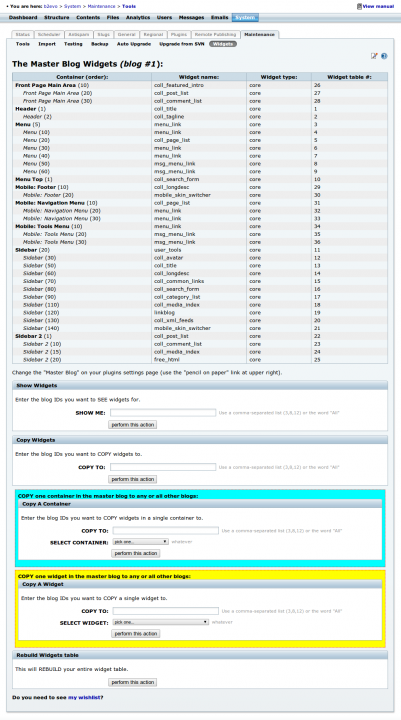The height and width of the screenshot is (720, 401).
Task: Click the Maintenance breadcrumb link
Action: [102, 6]
